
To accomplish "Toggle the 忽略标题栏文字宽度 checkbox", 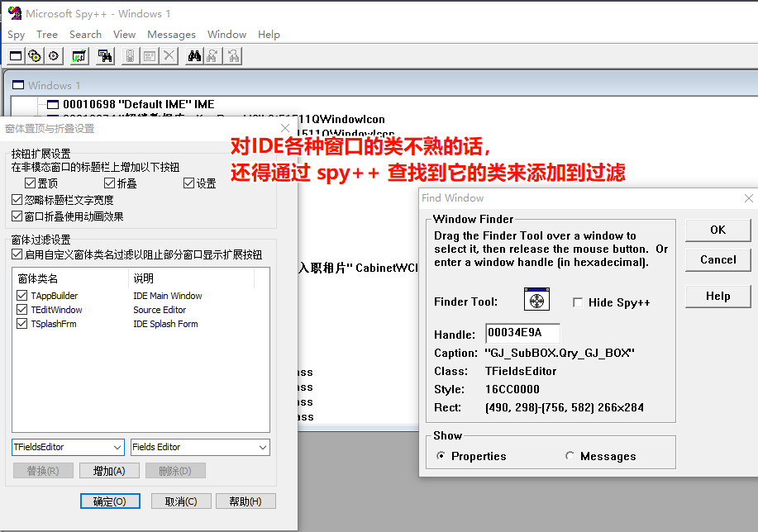I will [x=17, y=200].
